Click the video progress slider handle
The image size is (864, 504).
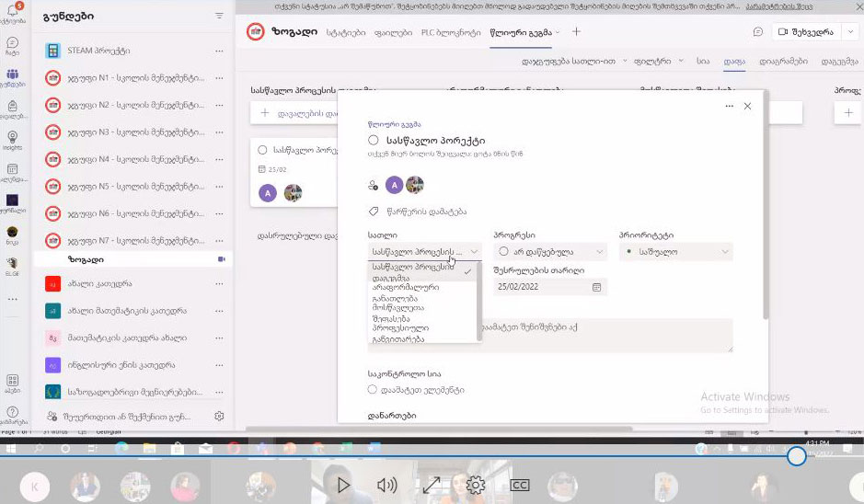click(797, 456)
